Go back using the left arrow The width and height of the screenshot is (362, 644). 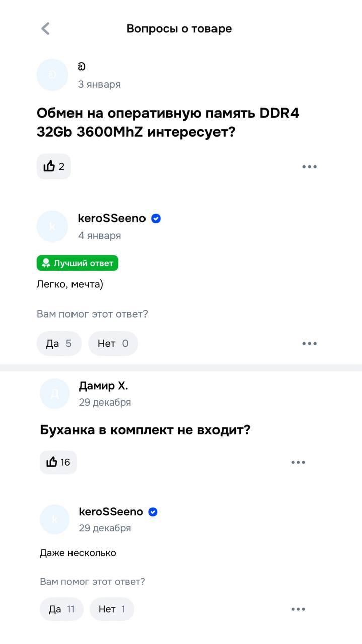tap(45, 29)
